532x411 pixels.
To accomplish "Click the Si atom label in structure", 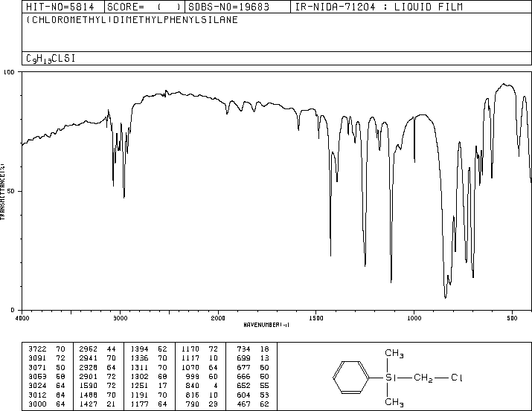I will point(391,378).
